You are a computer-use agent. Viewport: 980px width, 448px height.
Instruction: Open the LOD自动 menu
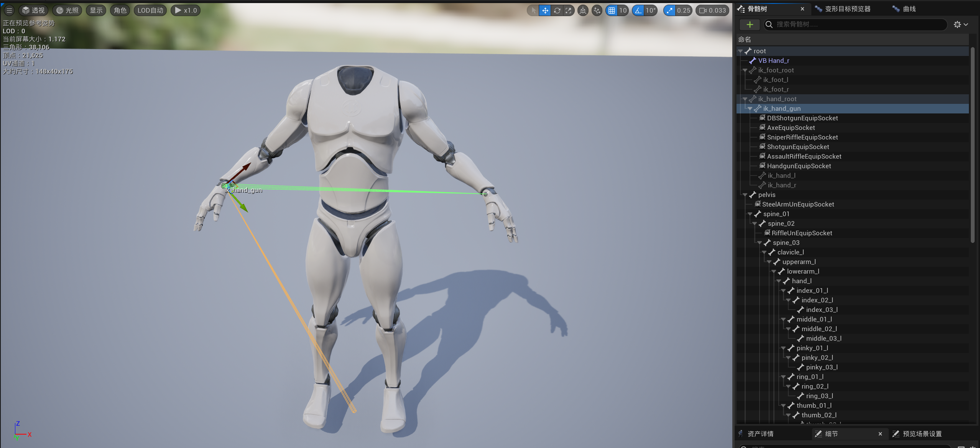tap(150, 10)
